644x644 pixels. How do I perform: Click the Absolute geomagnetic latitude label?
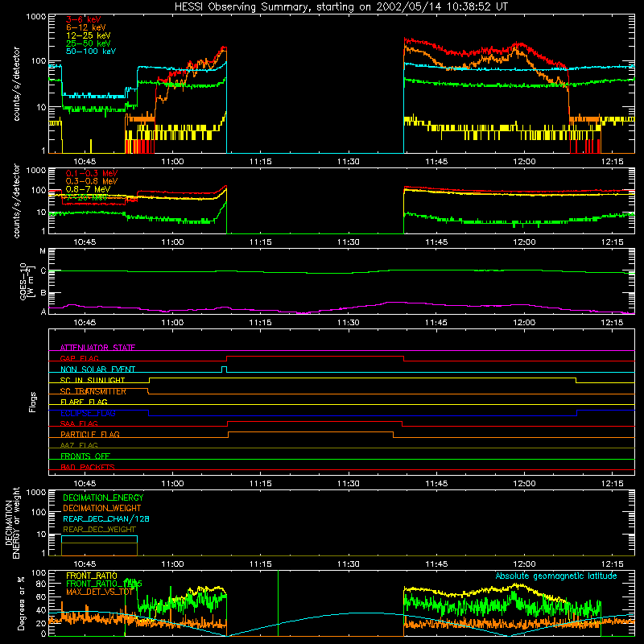click(556, 576)
